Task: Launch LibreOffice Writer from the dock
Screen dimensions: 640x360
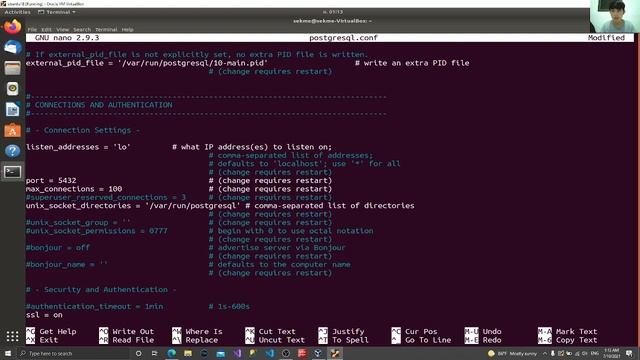Action: point(12,109)
